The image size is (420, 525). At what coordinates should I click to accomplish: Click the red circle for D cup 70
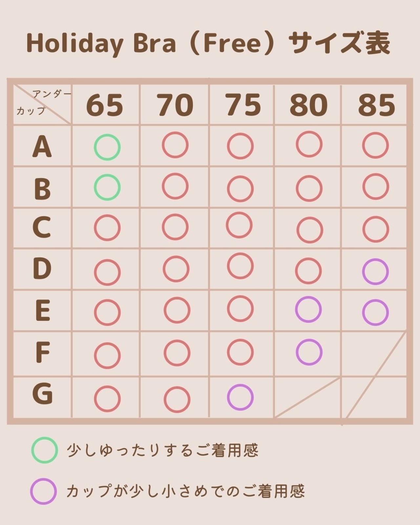coord(176,269)
